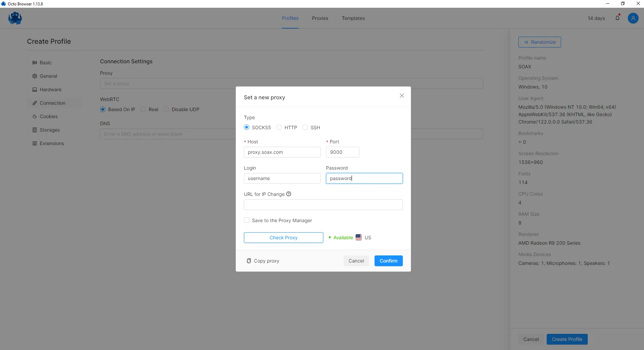Confirm the new proxy settings
This screenshot has width=644, height=350.
[388, 261]
